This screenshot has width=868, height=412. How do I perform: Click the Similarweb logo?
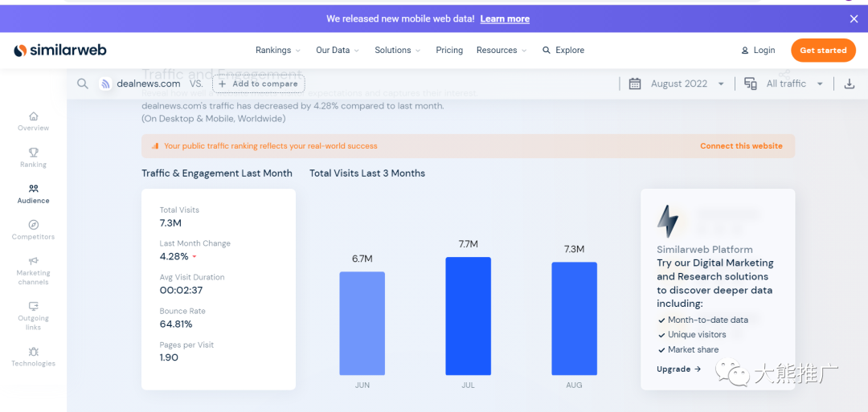(x=60, y=50)
